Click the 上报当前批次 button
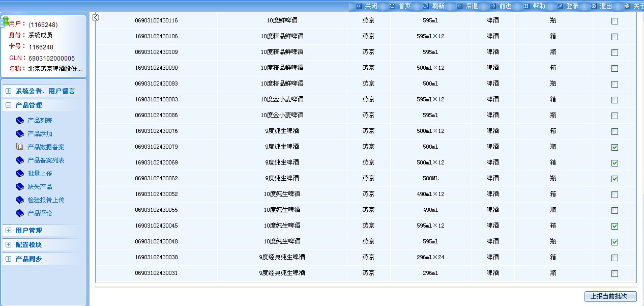Viewport: 644px width, 306px height. 610,296
